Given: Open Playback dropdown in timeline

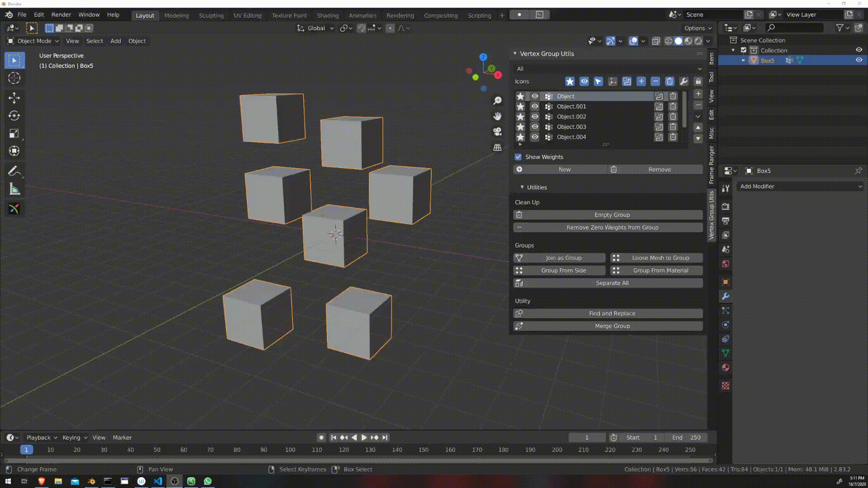Looking at the screenshot, I should pyautogui.click(x=42, y=437).
